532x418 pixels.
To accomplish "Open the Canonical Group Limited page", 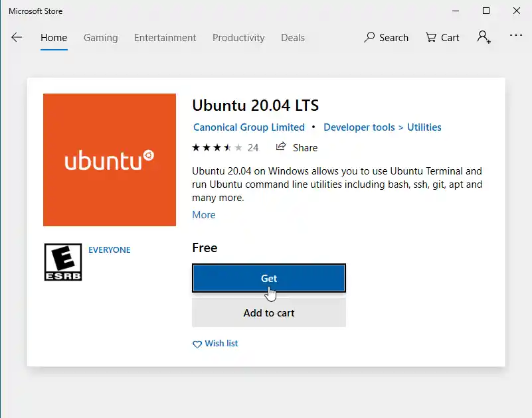I will click(x=249, y=127).
